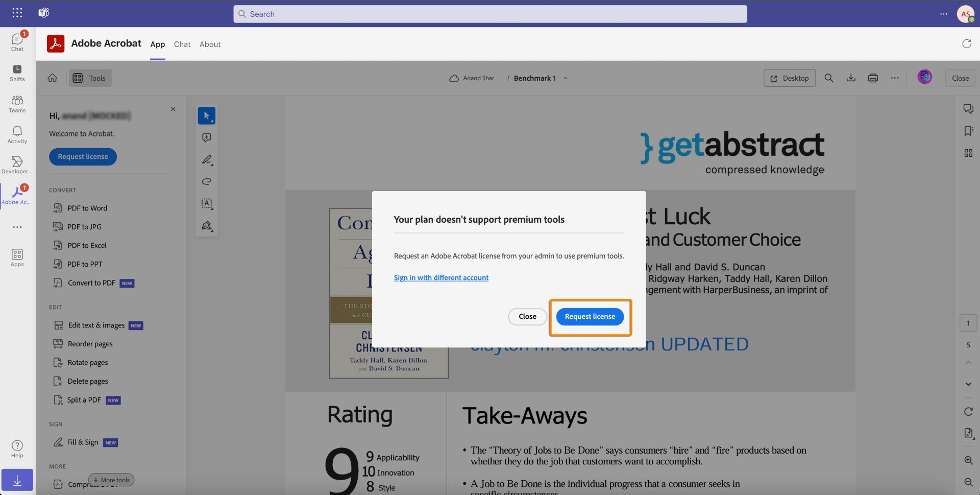Open Help in the left rail
The image size is (980, 495).
(17, 449)
